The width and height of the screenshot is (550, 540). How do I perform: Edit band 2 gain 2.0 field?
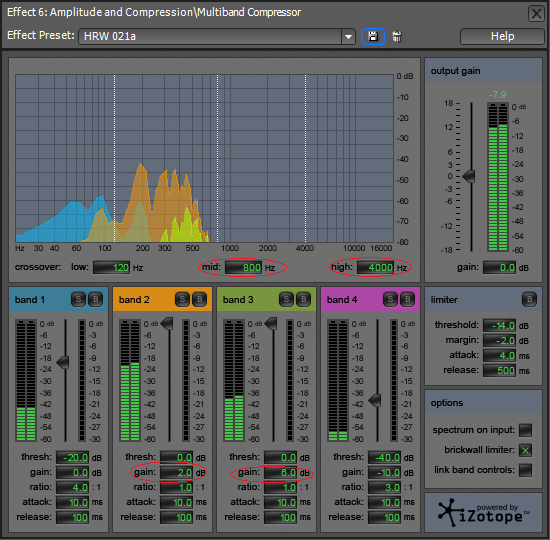tap(176, 472)
